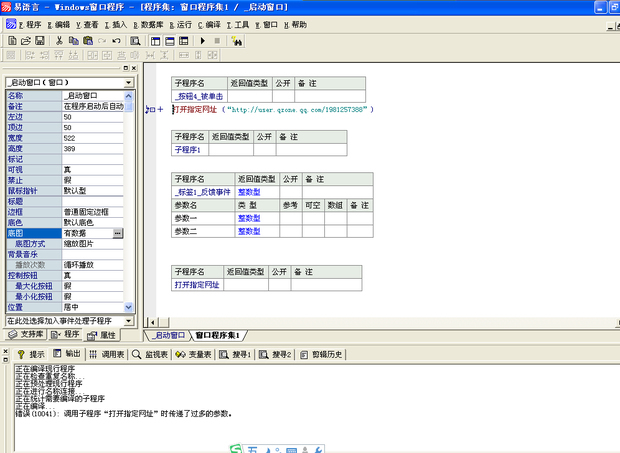
Task: Click the 宽度 property value field
Action: click(92, 138)
